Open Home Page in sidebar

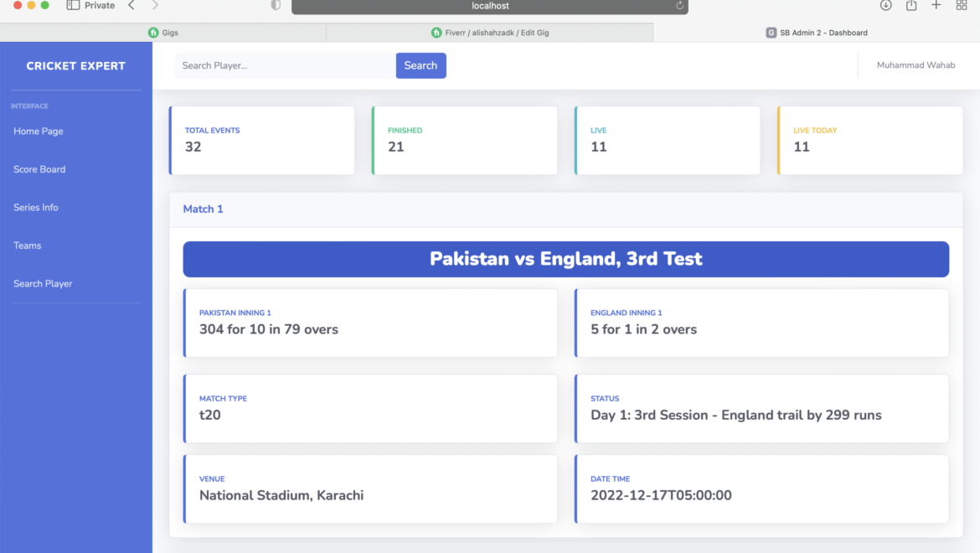pyautogui.click(x=39, y=132)
